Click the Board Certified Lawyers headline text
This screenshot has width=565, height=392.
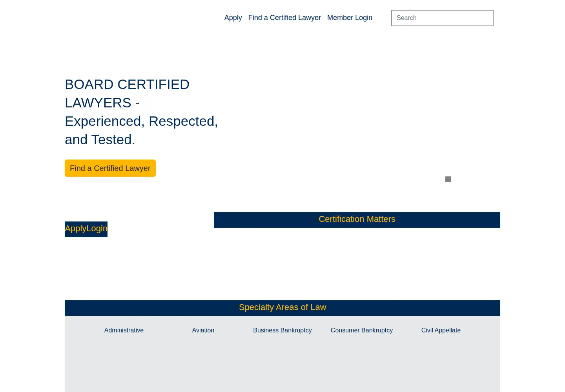point(141,112)
